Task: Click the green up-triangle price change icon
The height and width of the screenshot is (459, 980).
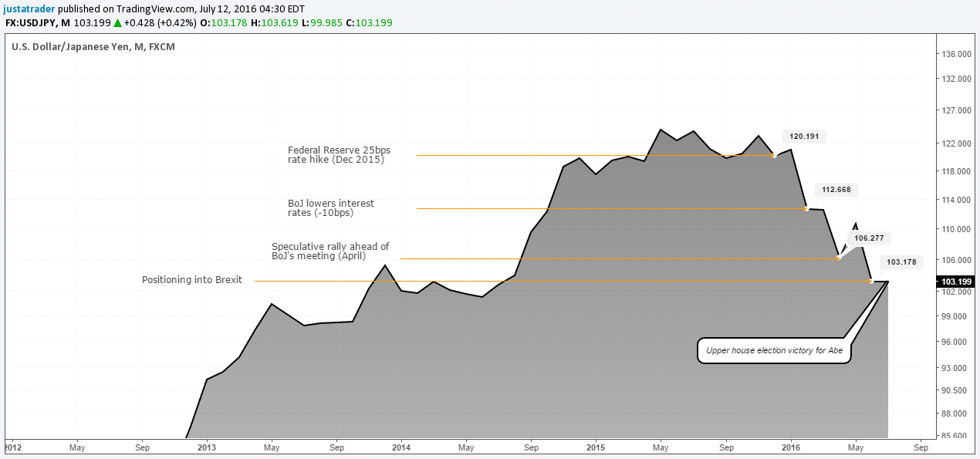Action: [117, 23]
